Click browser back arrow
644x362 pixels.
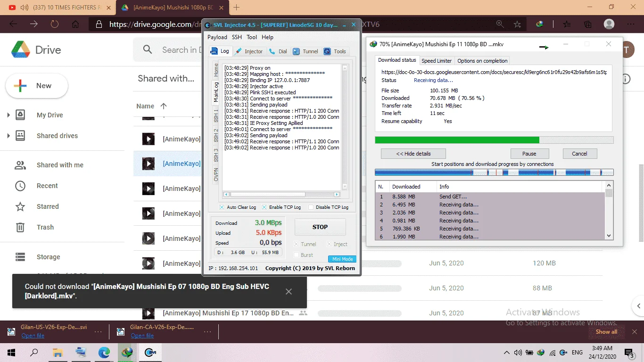coord(13,24)
